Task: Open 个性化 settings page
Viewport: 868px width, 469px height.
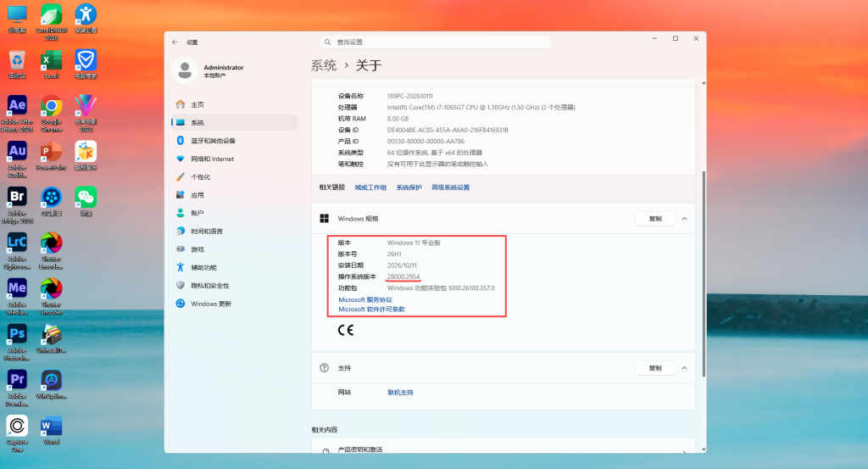Action: point(235,176)
